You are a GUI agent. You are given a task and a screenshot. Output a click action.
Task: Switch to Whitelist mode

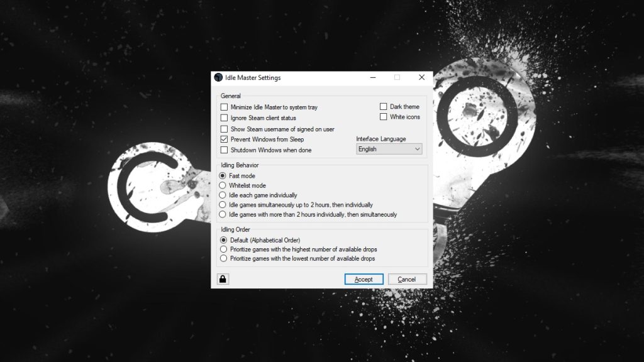224,185
